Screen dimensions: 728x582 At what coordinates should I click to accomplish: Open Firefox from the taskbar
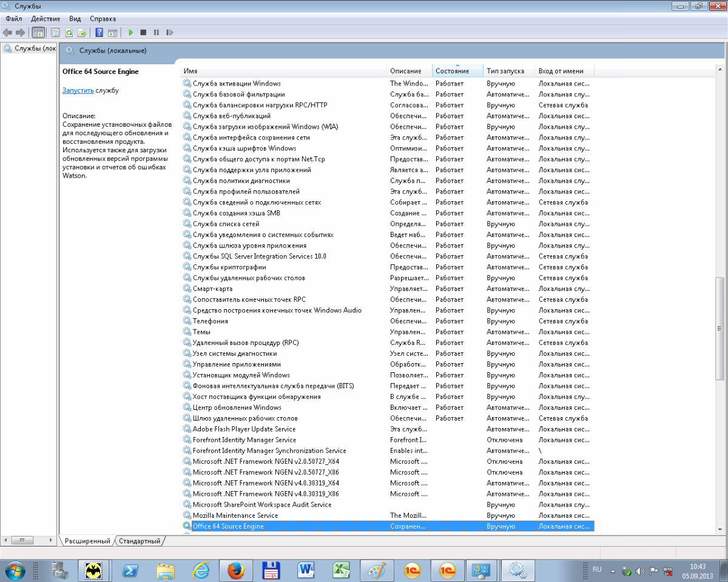coord(235,570)
